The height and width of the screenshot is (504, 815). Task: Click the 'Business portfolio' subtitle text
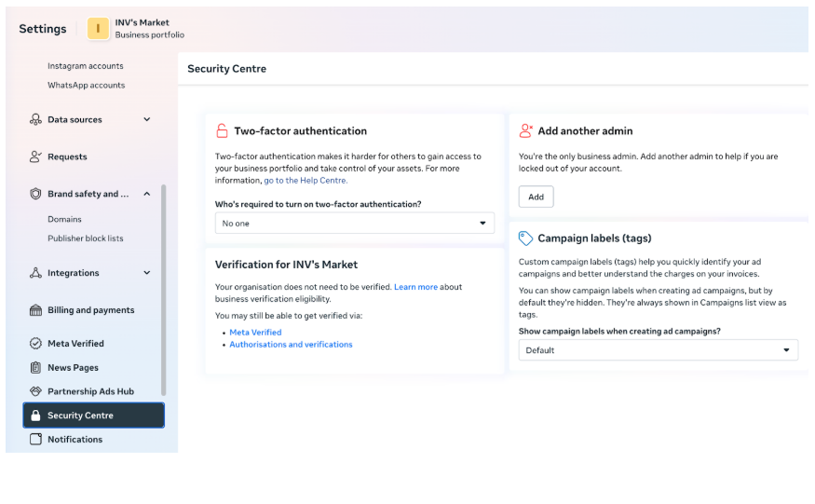point(150,34)
